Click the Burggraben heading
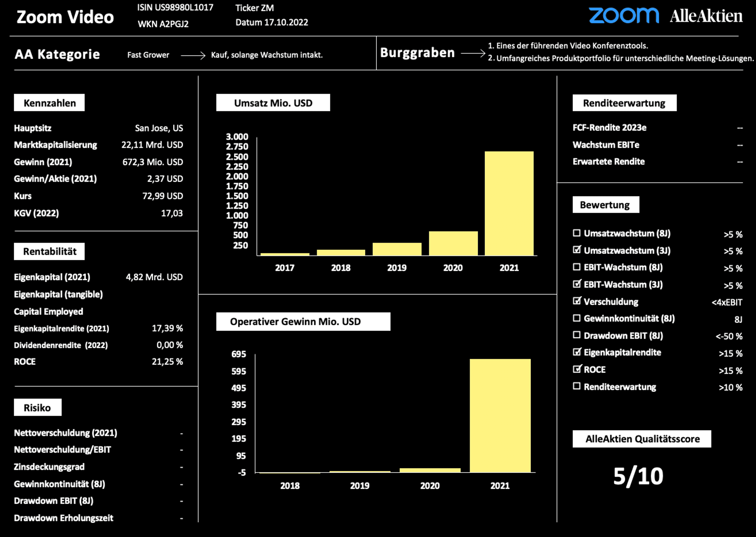The height and width of the screenshot is (537, 756). tap(418, 53)
